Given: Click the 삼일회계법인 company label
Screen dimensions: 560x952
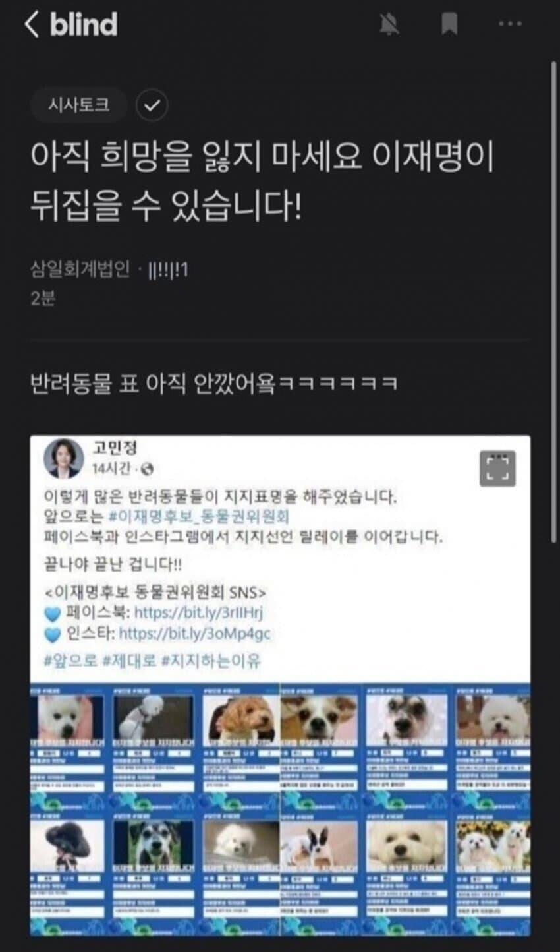Looking at the screenshot, I should click(x=80, y=270).
